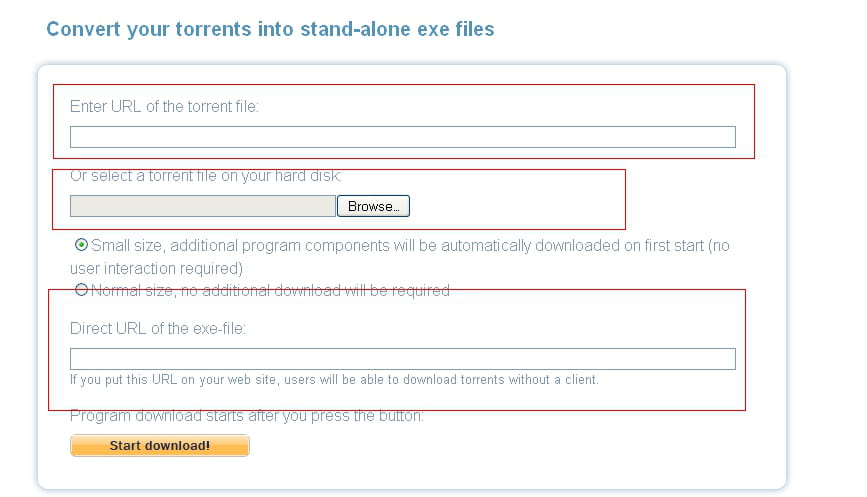Viewport: 867px width, 497px height.
Task: Click the torrent file URL input field
Action: [403, 137]
